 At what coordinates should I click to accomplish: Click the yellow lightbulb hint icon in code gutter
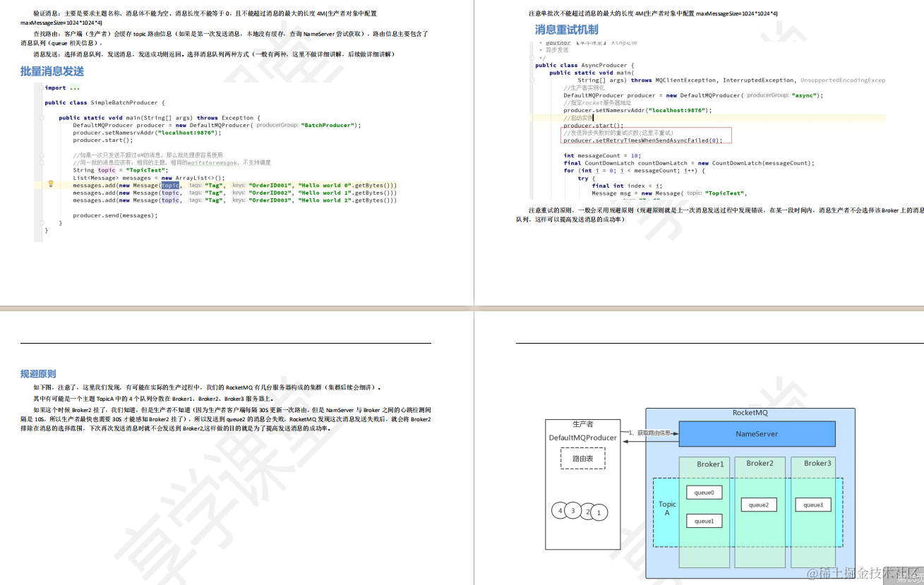click(51, 183)
